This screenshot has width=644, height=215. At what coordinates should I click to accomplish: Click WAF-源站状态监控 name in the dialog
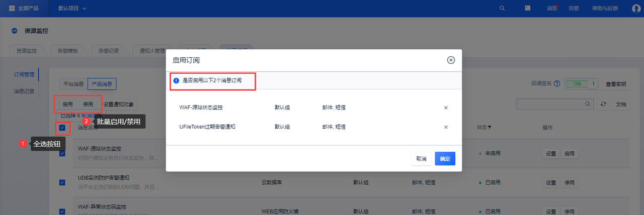tap(201, 107)
